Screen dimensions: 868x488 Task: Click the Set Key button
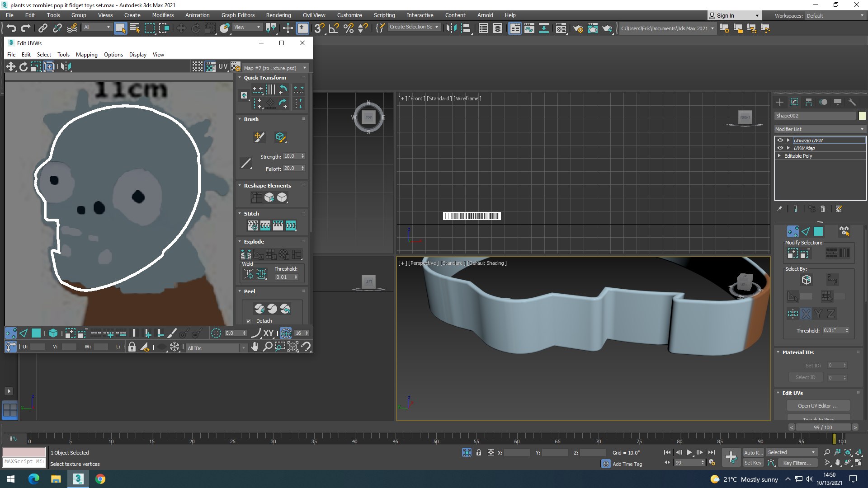753,463
